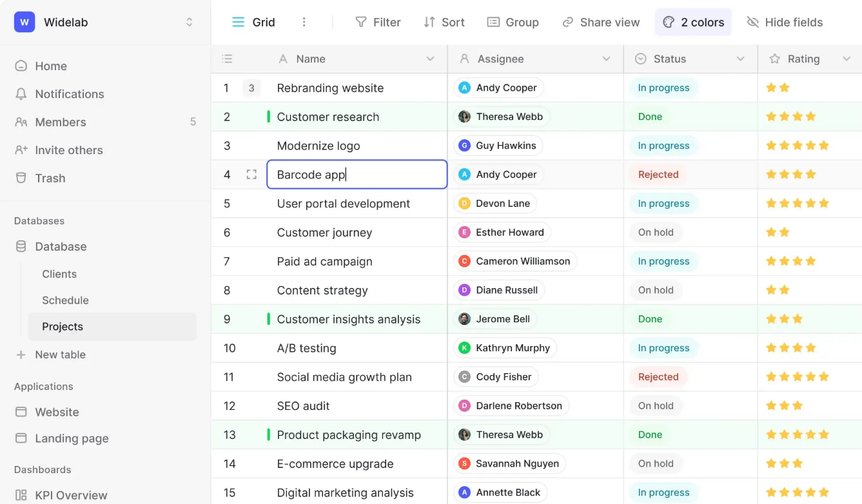Viewport: 862px width, 504px height.
Task: Click the Status column header icon
Action: click(x=640, y=59)
